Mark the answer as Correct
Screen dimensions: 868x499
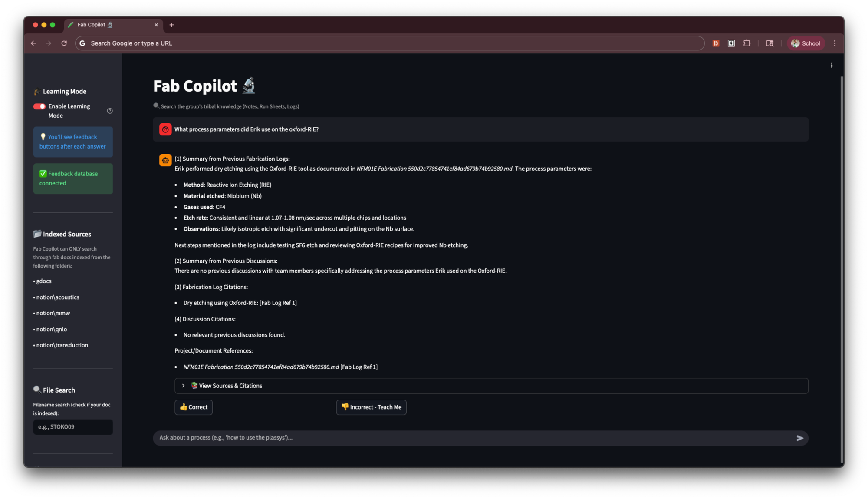194,407
